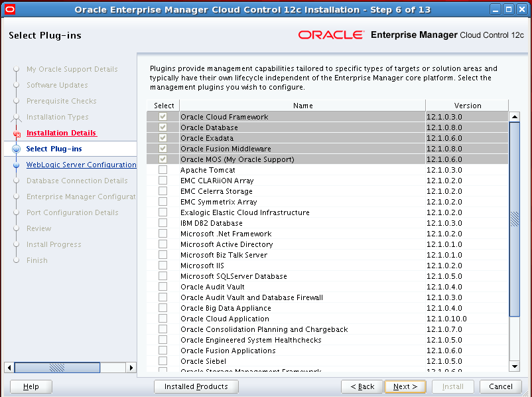This screenshot has height=397, width=532.
Task: Check the EMC Symmetrix Array plug-in
Action: coord(163,201)
